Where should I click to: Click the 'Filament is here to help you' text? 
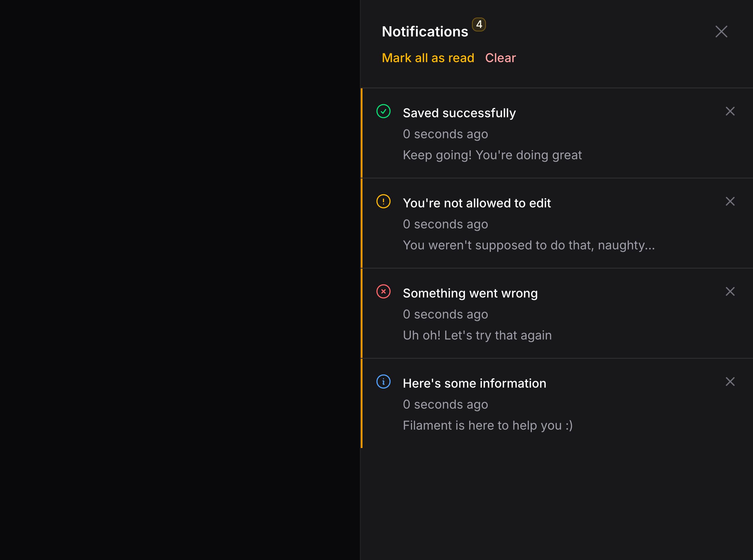pyautogui.click(x=487, y=425)
